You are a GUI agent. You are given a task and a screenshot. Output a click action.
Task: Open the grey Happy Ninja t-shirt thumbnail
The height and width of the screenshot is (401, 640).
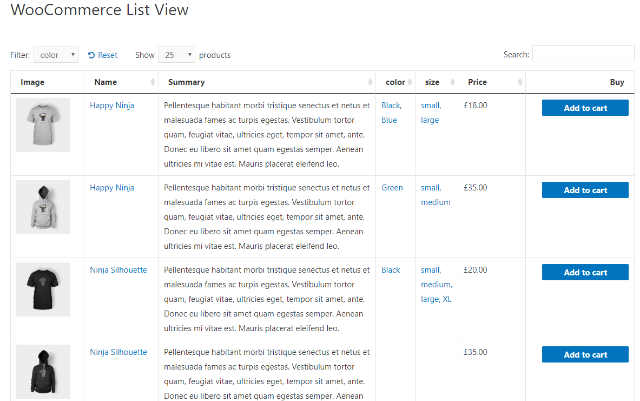(x=43, y=125)
